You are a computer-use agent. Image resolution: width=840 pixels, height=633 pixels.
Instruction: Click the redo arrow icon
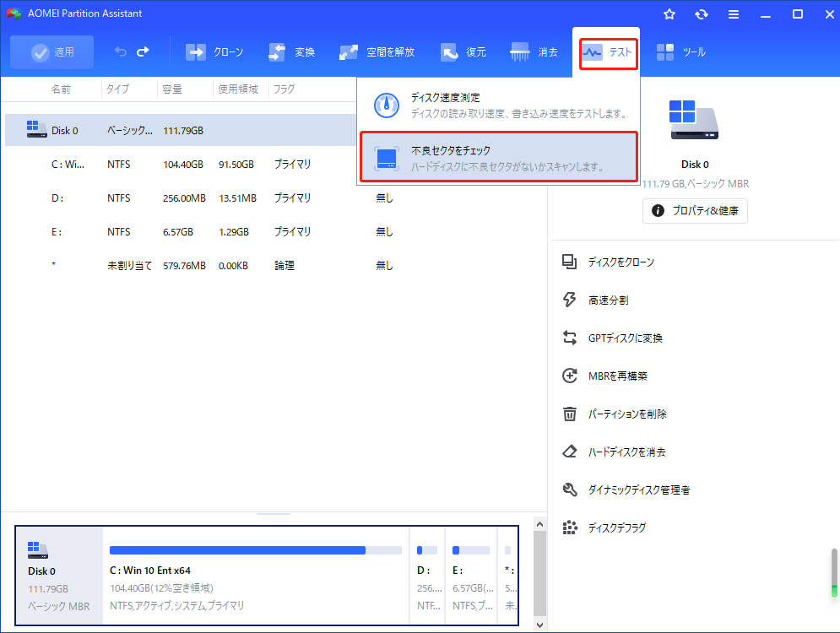point(143,52)
